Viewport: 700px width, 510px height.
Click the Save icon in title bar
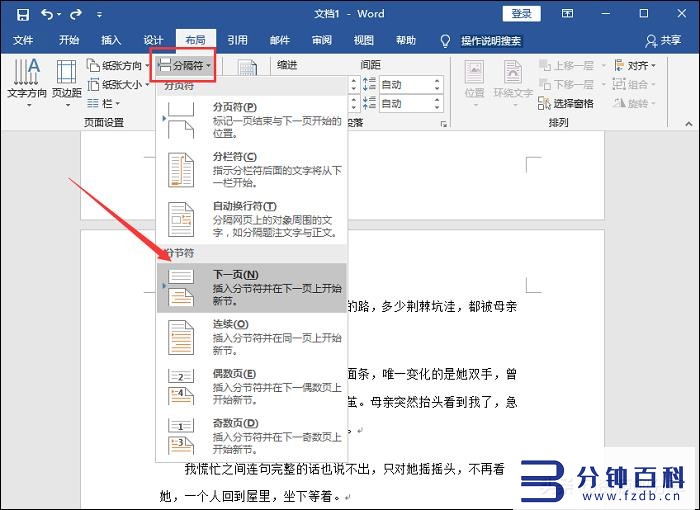[x=23, y=14]
